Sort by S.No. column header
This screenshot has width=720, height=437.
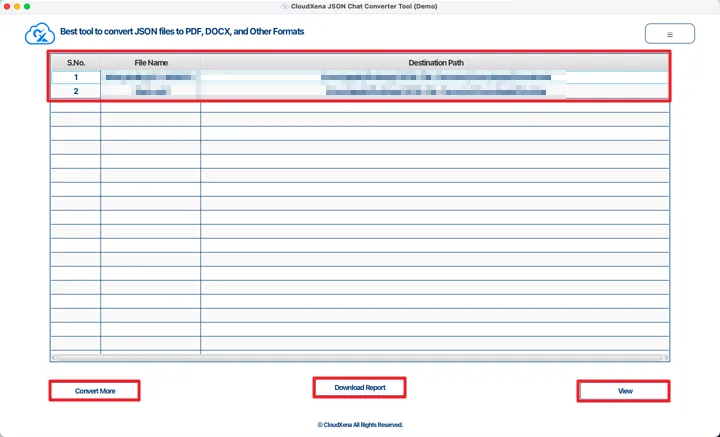(x=76, y=63)
